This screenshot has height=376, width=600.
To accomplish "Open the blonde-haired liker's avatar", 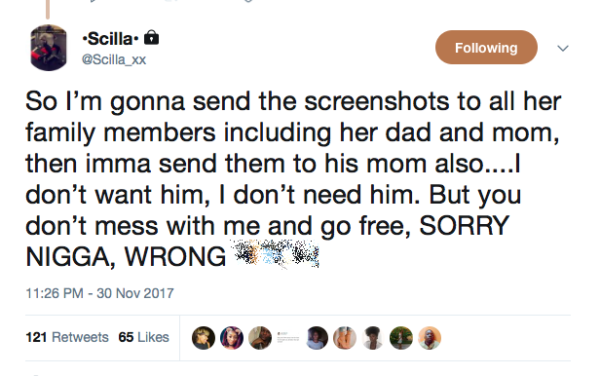I will [x=203, y=338].
